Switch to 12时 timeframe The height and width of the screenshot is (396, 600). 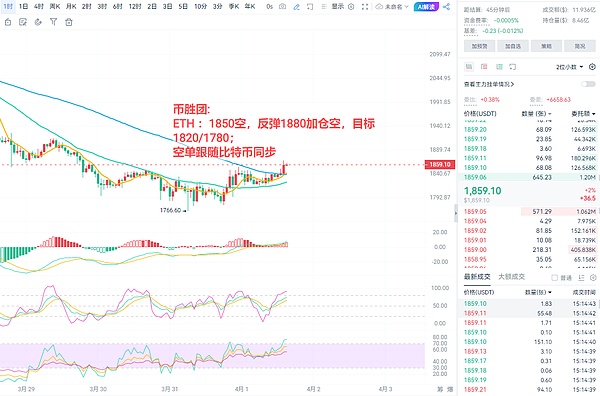[135, 7]
